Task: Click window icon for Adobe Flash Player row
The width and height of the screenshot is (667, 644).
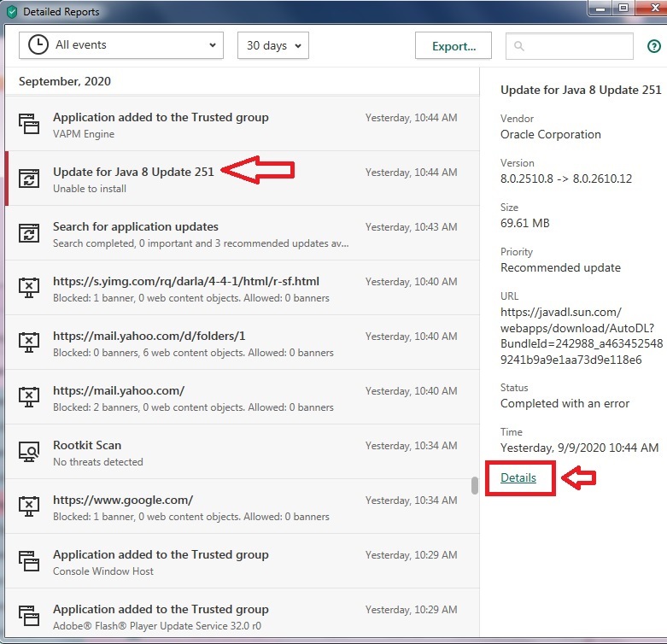Action: 29,616
